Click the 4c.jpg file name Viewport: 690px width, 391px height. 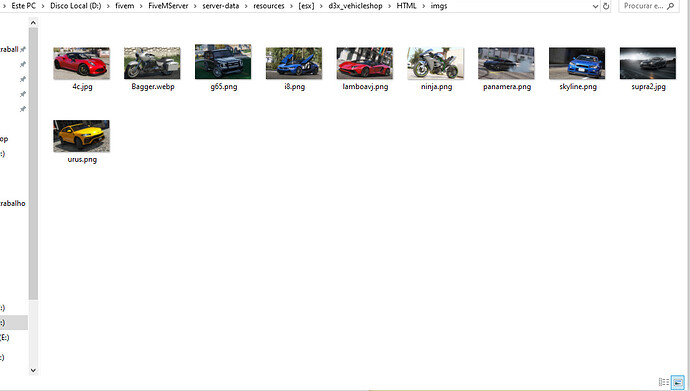[82, 87]
